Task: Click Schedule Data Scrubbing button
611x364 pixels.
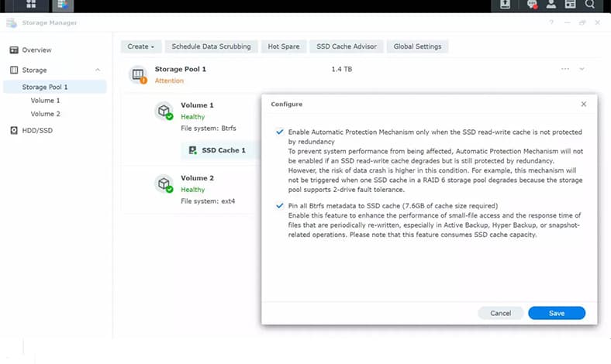Action: click(211, 46)
